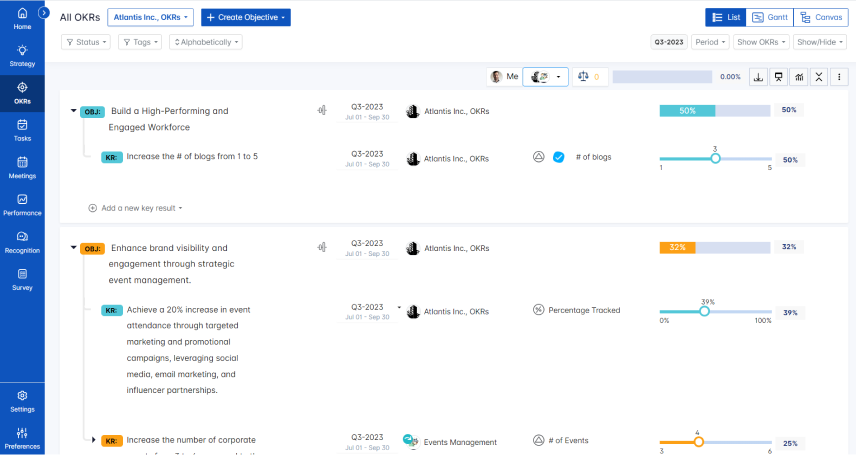This screenshot has width=856, height=455.
Task: Click the Percentage Tracked label
Action: 584,310
